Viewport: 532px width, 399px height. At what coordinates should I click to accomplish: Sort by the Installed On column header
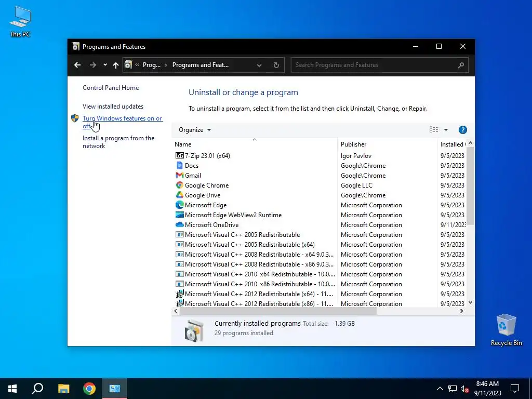click(453, 144)
